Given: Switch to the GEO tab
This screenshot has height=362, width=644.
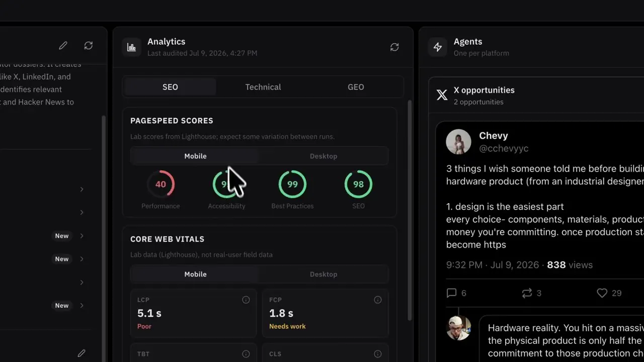Looking at the screenshot, I should (356, 87).
